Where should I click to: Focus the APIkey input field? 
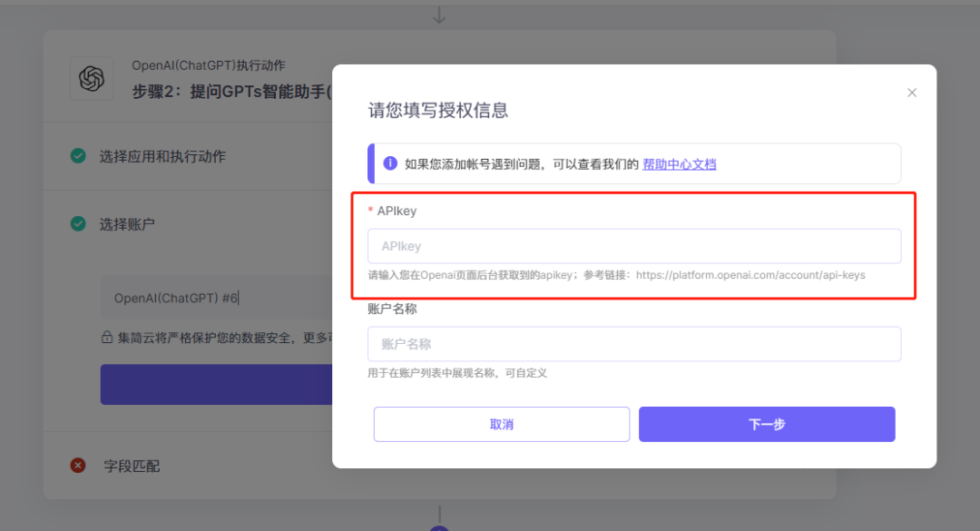(x=633, y=246)
